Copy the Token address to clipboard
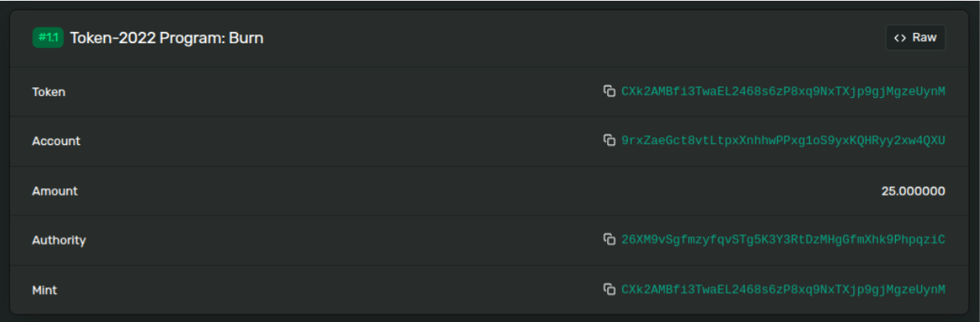This screenshot has height=322, width=980. 609,91
